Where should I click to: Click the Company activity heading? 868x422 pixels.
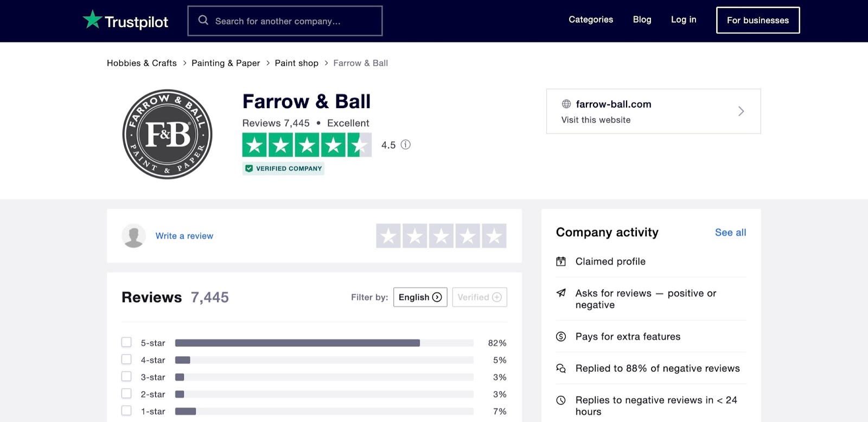(x=607, y=232)
